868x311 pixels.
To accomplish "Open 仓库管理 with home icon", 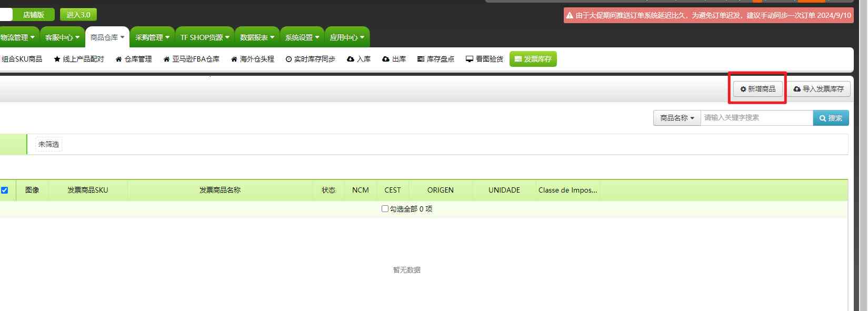I will click(134, 59).
